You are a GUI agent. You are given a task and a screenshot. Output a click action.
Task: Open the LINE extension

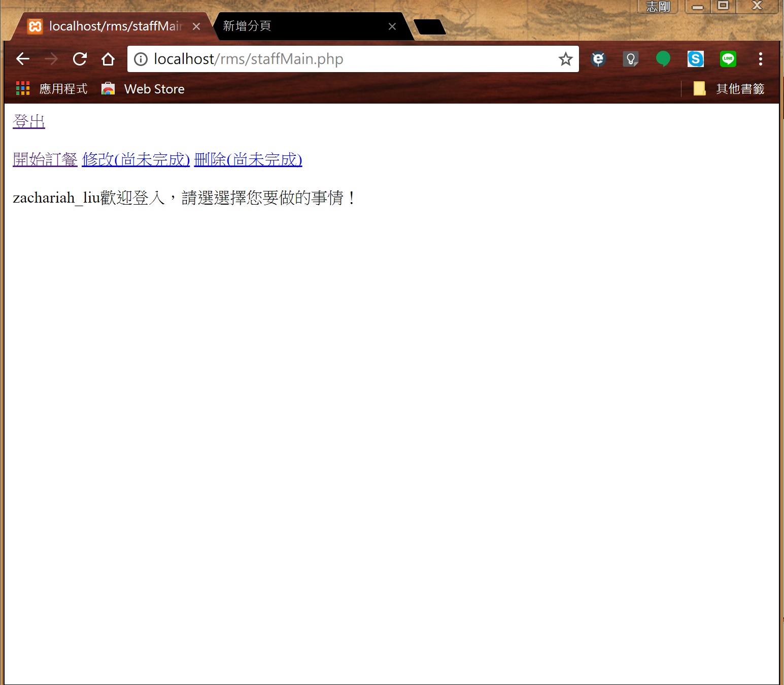point(728,59)
